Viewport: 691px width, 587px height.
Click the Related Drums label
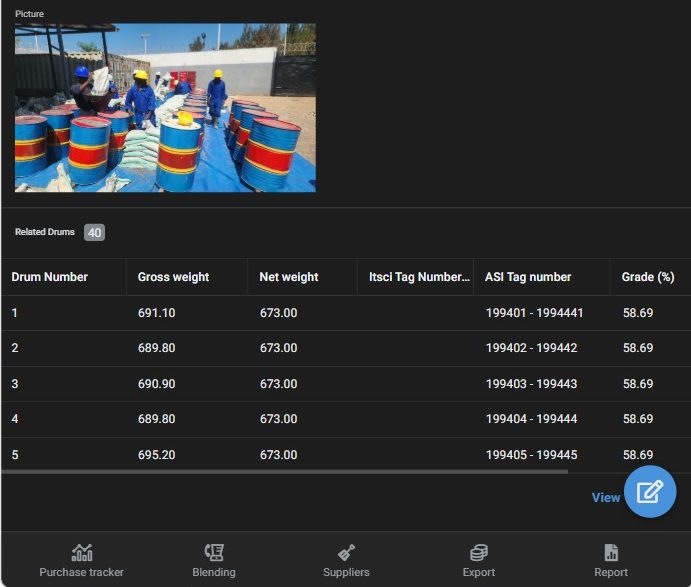click(x=45, y=232)
